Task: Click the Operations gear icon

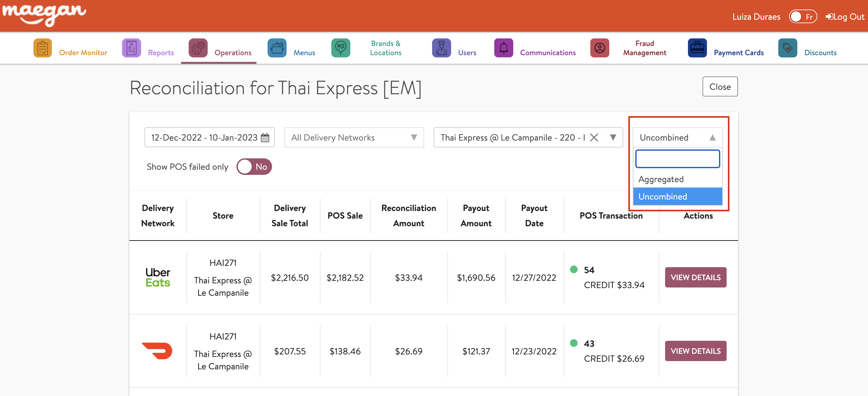Action: point(198,48)
